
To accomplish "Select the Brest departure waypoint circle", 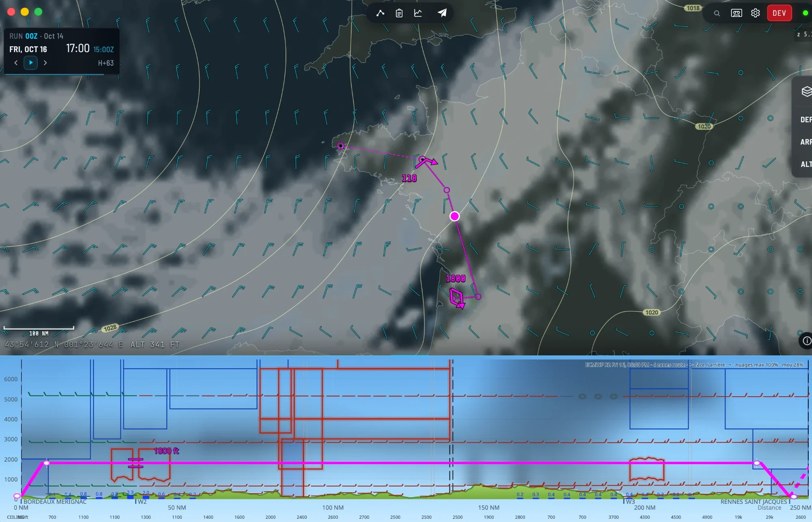I will coord(341,146).
